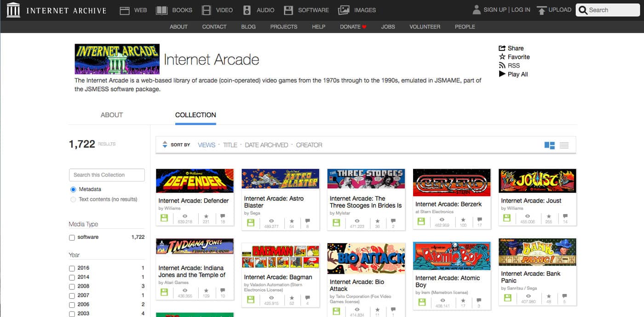This screenshot has height=317, width=644.
Task: Click the Upload arrow icon
Action: (542, 10)
